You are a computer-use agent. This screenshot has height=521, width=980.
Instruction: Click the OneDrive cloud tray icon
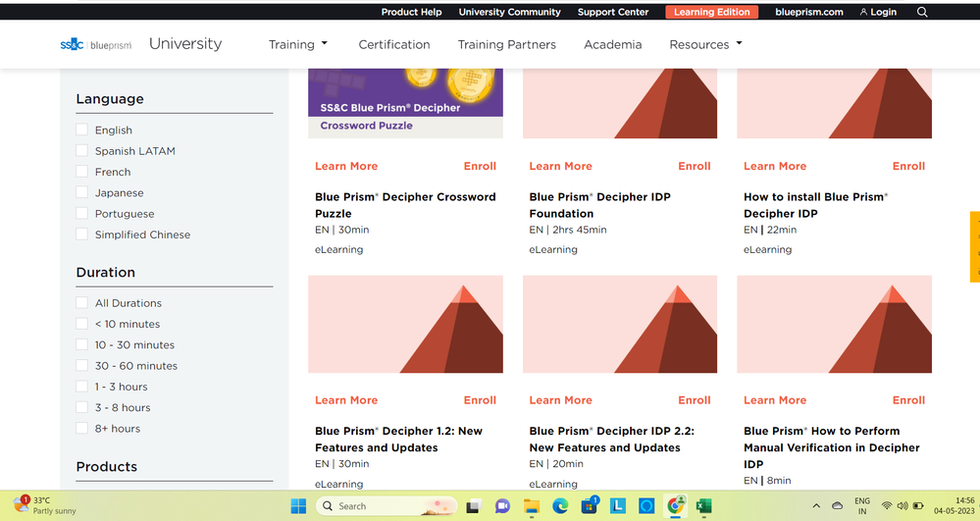coord(837,506)
